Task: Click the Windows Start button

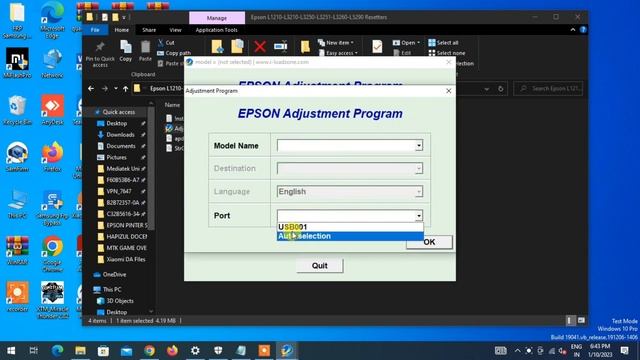Action: [11, 351]
